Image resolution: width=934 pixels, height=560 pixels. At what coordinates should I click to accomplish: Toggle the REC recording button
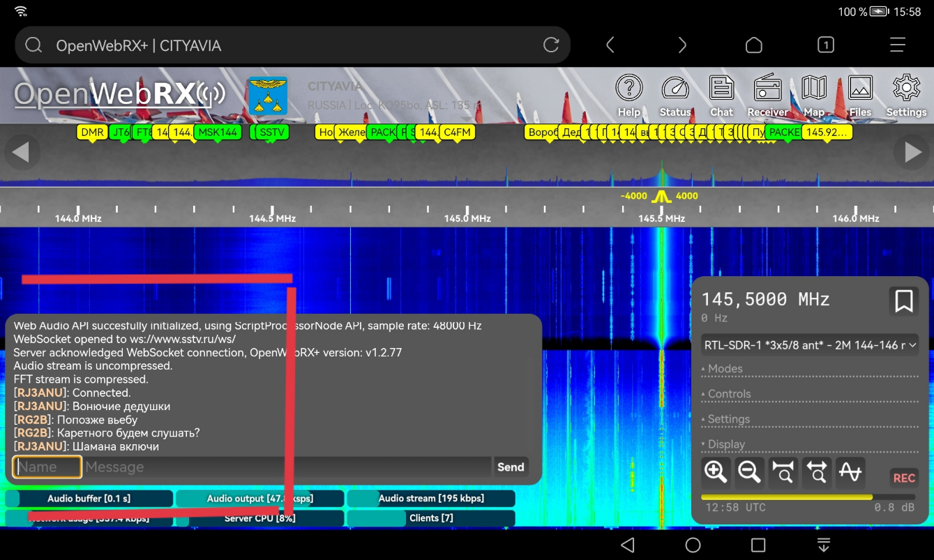[904, 478]
